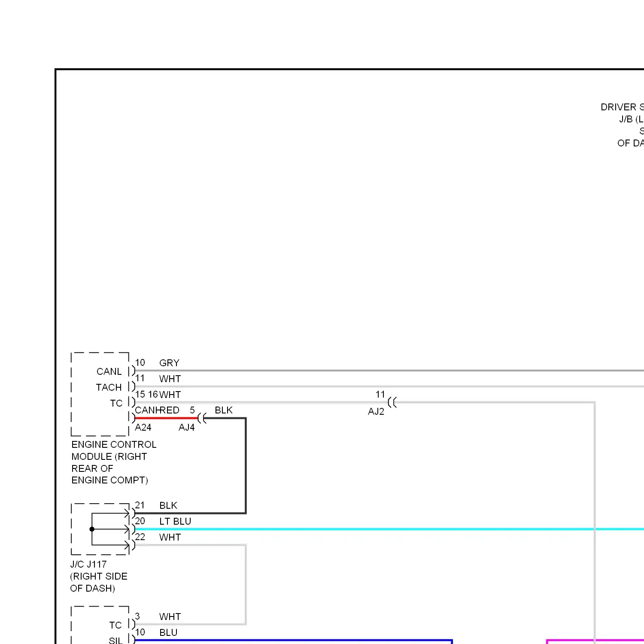The image size is (644, 644).
Task: Click the BLK label at pin 21
Action: (168, 505)
